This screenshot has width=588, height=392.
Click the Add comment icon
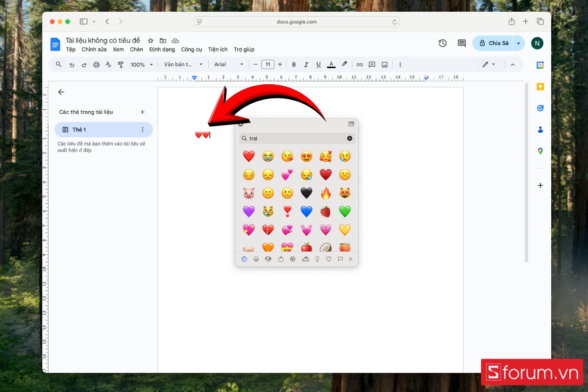click(371, 64)
